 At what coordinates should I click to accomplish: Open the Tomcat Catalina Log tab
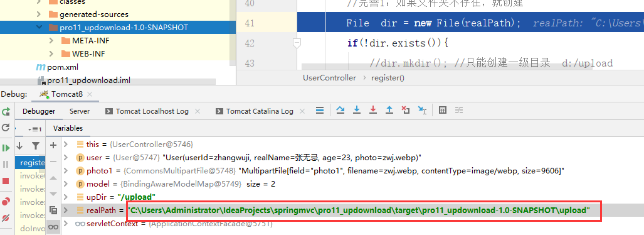(x=255, y=111)
